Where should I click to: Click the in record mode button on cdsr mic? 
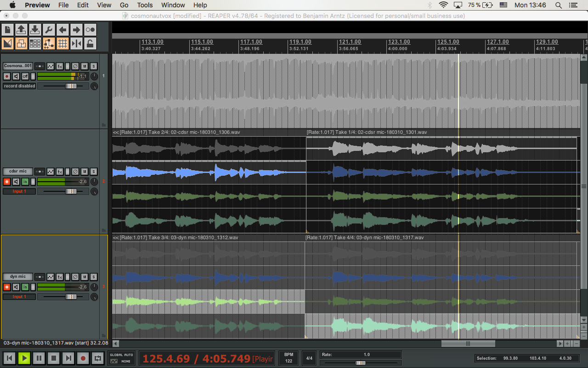pos(25,182)
